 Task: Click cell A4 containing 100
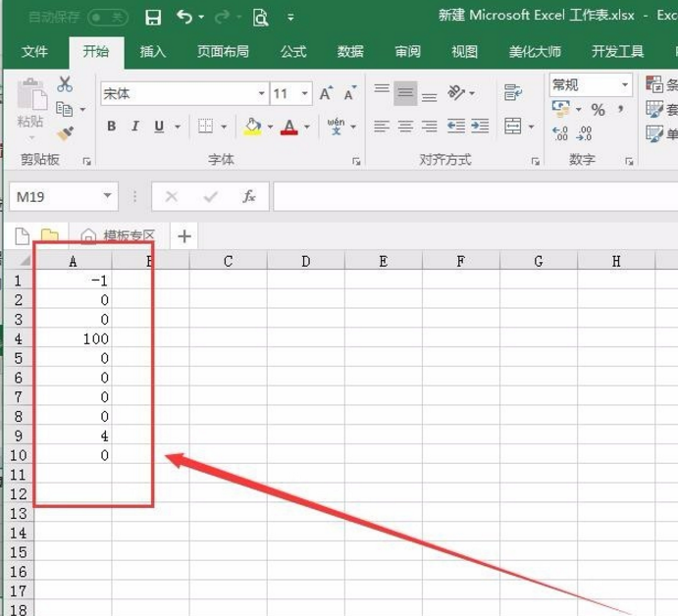[x=73, y=339]
